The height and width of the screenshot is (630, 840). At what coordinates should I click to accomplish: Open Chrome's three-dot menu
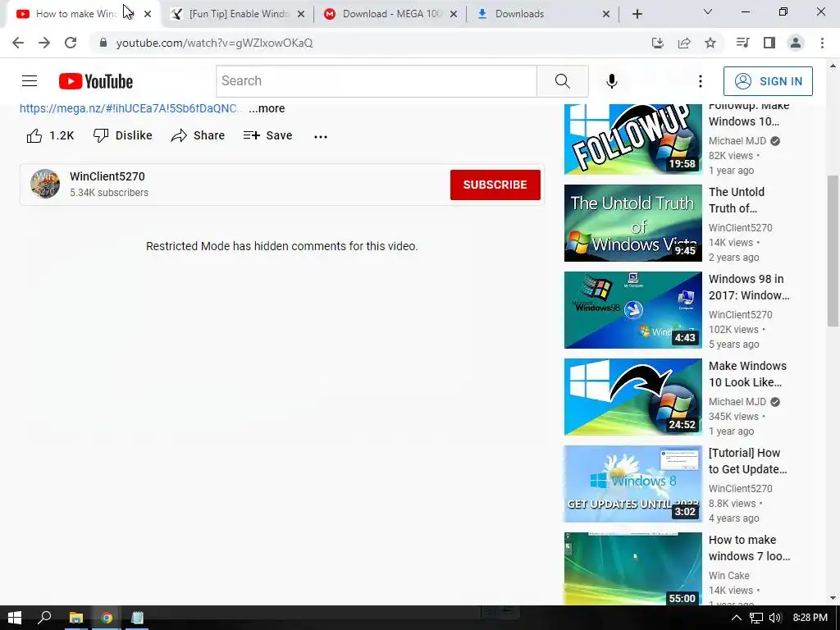point(822,43)
